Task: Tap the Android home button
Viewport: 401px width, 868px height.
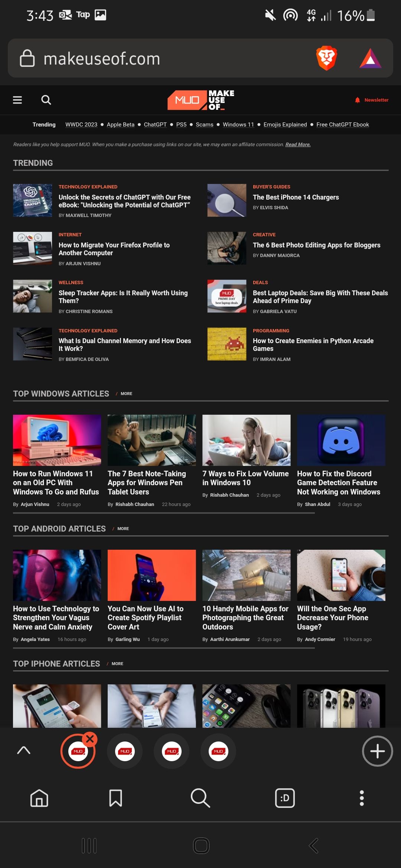Action: point(201,846)
